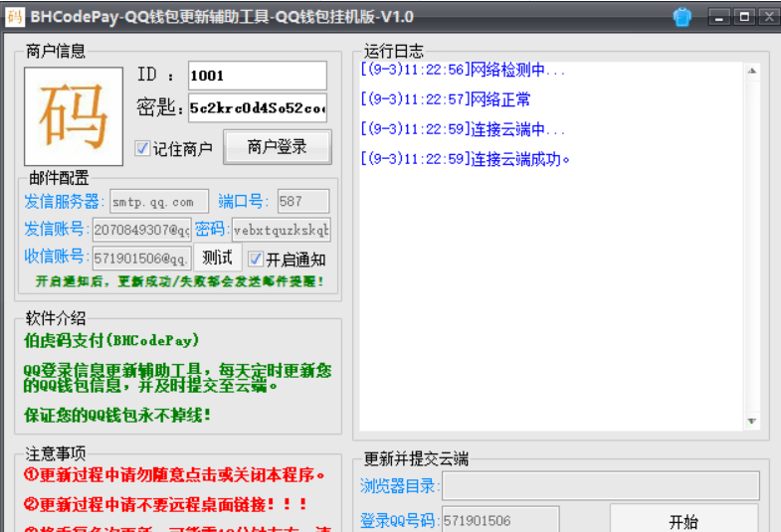The height and width of the screenshot is (532, 781).
Task: Click the red notice ①更新过程中请勿随意点击
Action: click(174, 474)
